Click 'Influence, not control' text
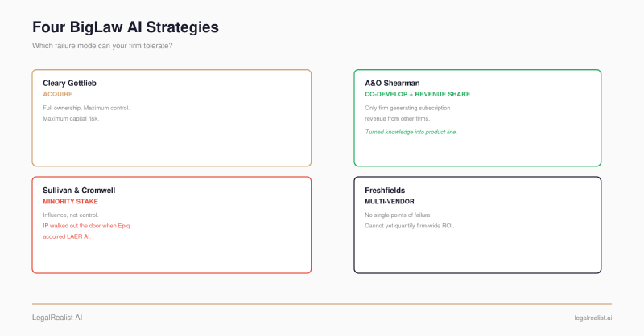The height and width of the screenshot is (336, 644). click(x=71, y=215)
